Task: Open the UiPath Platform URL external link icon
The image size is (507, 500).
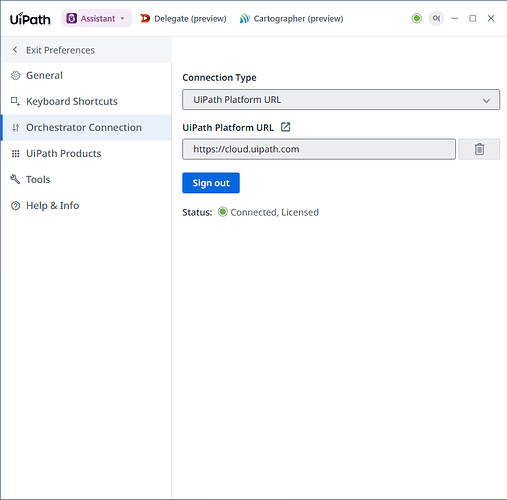Action: (286, 127)
